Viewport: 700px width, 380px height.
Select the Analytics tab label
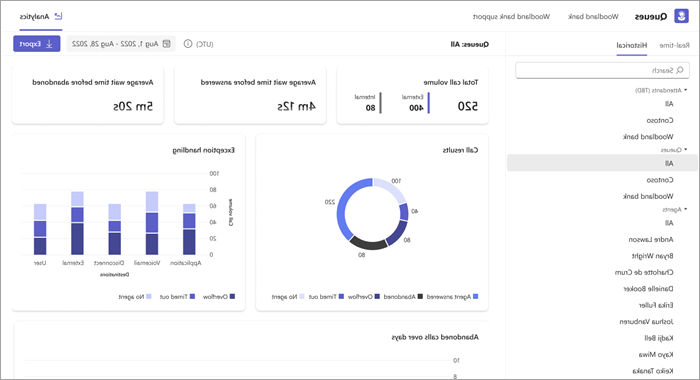pyautogui.click(x=34, y=17)
